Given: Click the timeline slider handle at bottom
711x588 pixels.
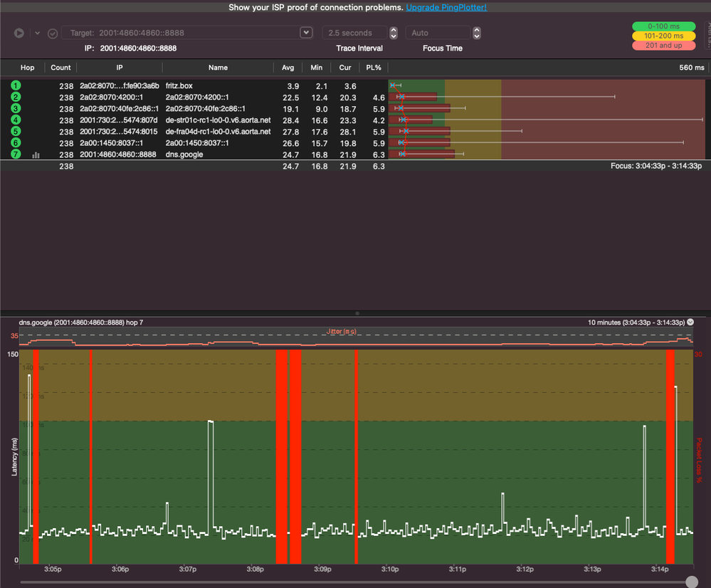Looking at the screenshot, I should click(691, 582).
